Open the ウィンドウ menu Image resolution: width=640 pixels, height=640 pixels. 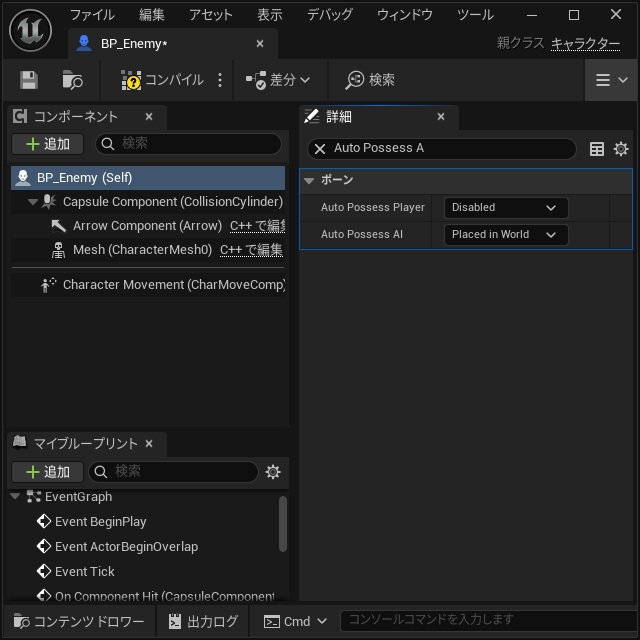[x=404, y=15]
